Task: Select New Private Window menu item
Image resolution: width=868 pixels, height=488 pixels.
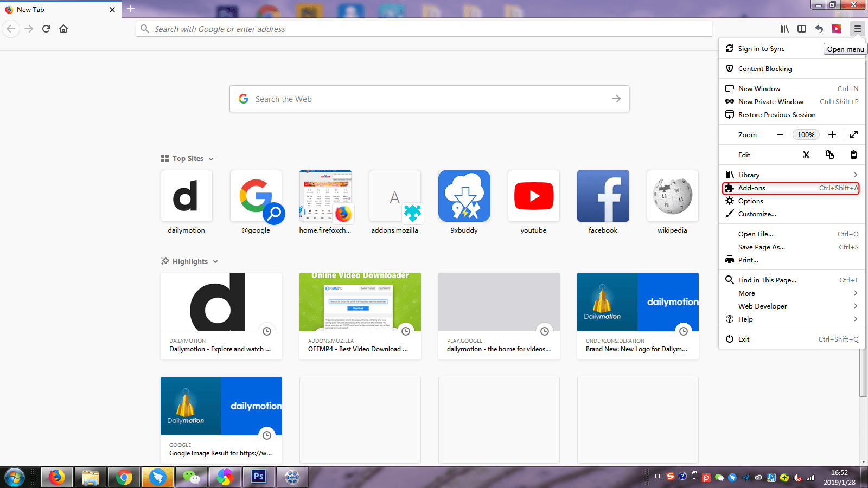Action: (x=770, y=101)
